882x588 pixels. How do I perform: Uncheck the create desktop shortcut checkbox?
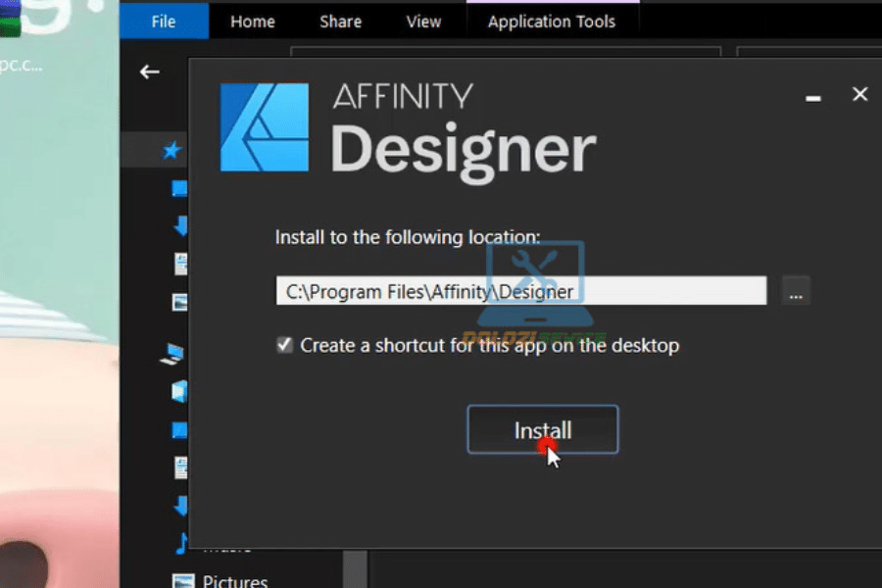[x=284, y=345]
